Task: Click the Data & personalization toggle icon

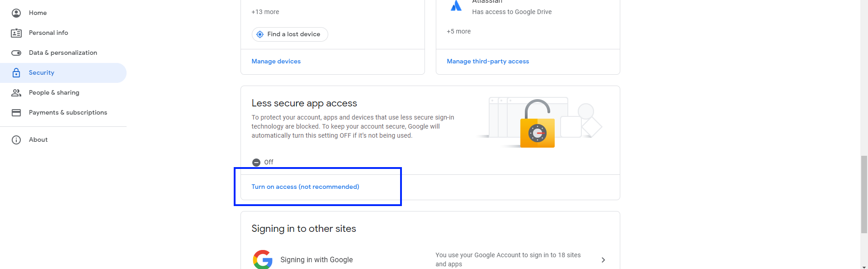Action: click(x=16, y=53)
